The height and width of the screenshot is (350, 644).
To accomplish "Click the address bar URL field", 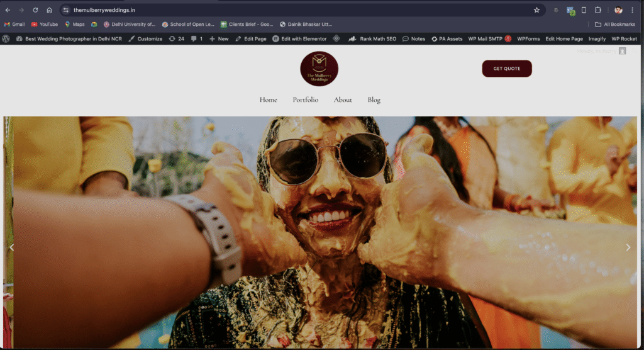I will click(x=283, y=10).
